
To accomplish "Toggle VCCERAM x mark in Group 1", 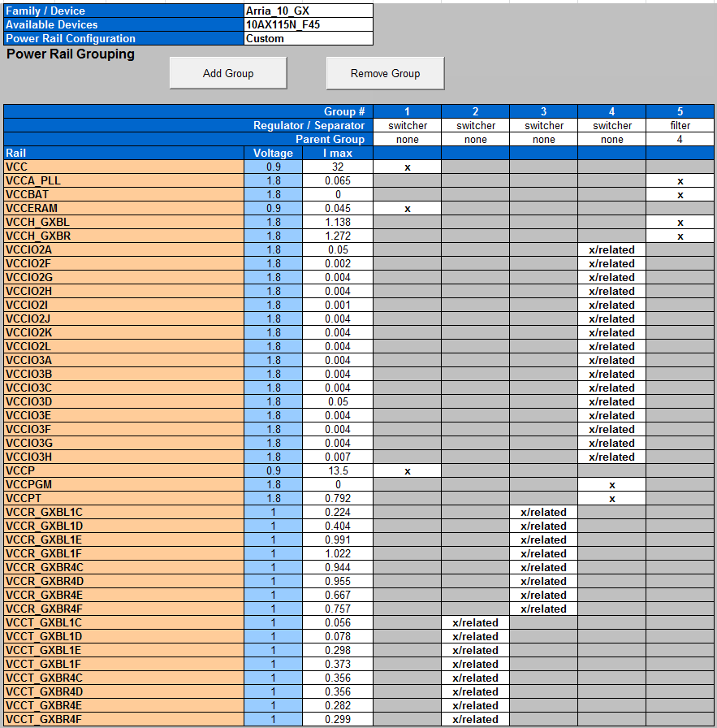I will tap(407, 209).
